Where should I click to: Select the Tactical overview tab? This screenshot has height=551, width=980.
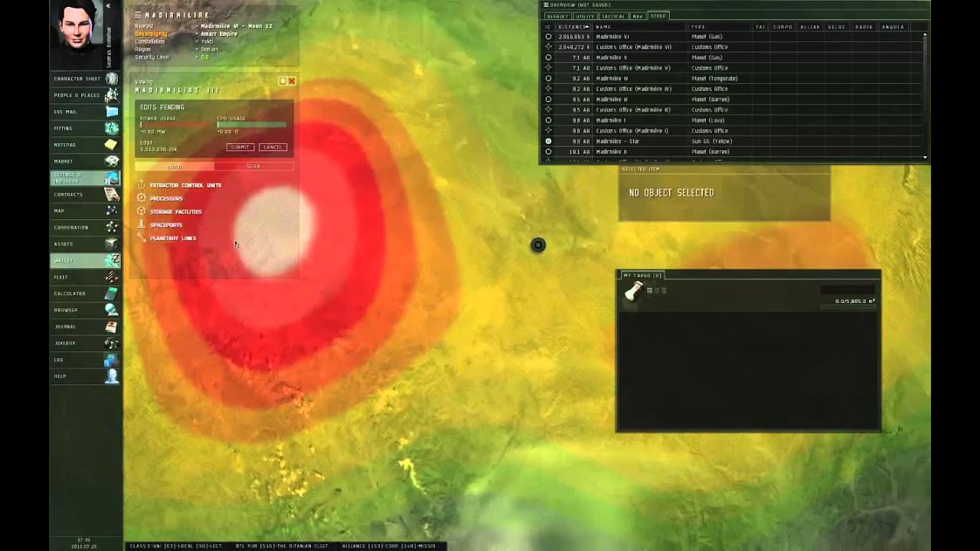[613, 15]
